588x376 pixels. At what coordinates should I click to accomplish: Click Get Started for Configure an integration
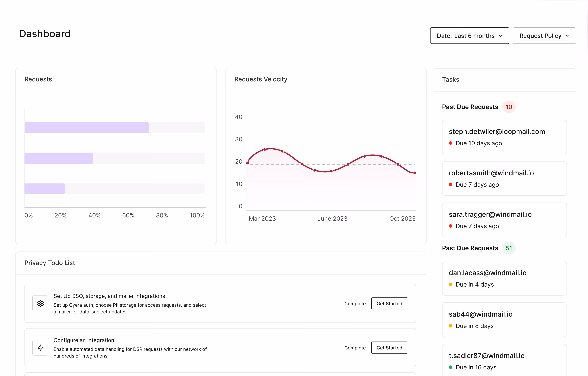(x=389, y=348)
